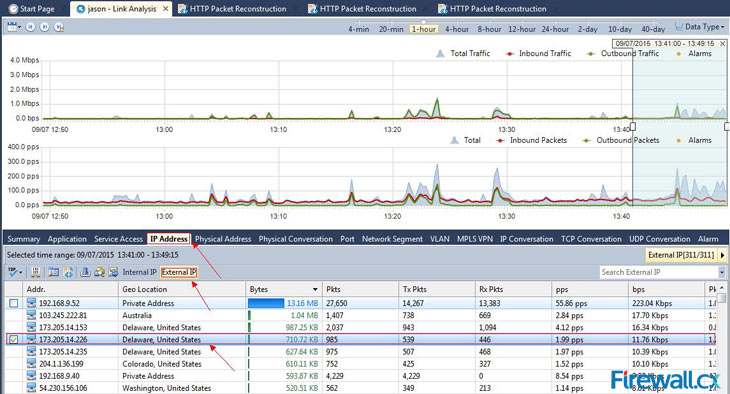Open the Alarm tab
Image resolution: width=730 pixels, height=394 pixels.
click(708, 239)
